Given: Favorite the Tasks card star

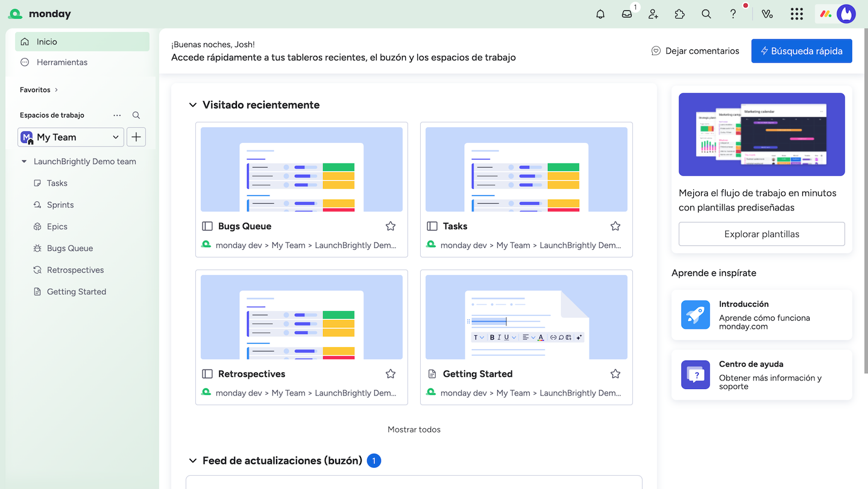Looking at the screenshot, I should coord(615,226).
